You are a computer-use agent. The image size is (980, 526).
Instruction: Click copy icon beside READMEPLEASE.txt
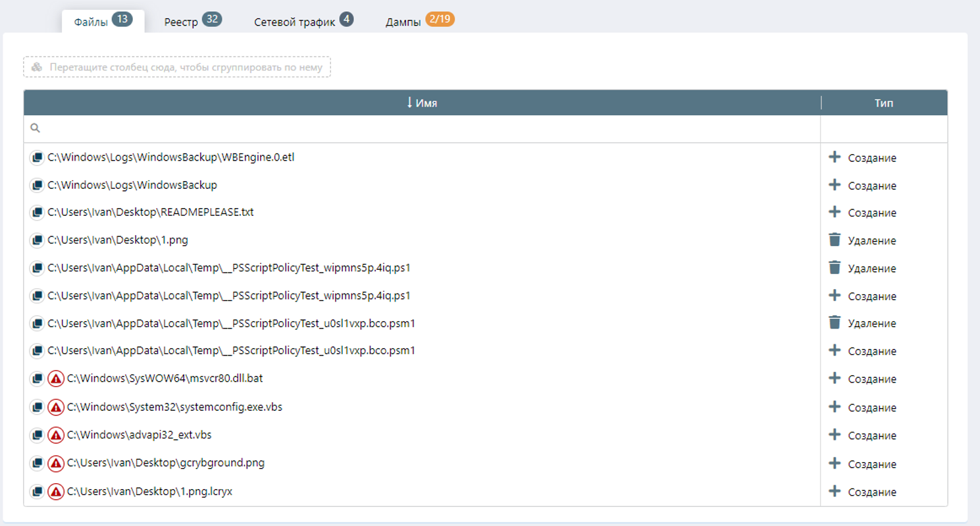(x=37, y=213)
